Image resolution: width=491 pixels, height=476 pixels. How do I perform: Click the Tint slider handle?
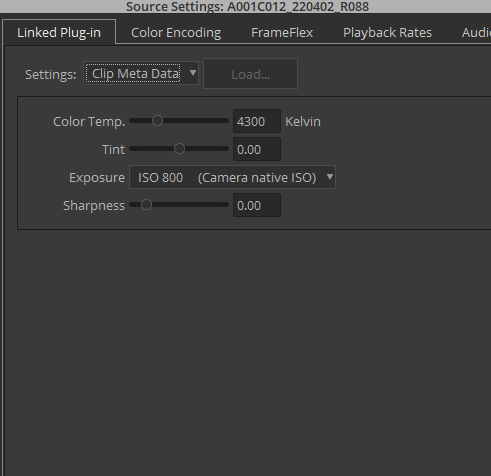click(x=179, y=149)
